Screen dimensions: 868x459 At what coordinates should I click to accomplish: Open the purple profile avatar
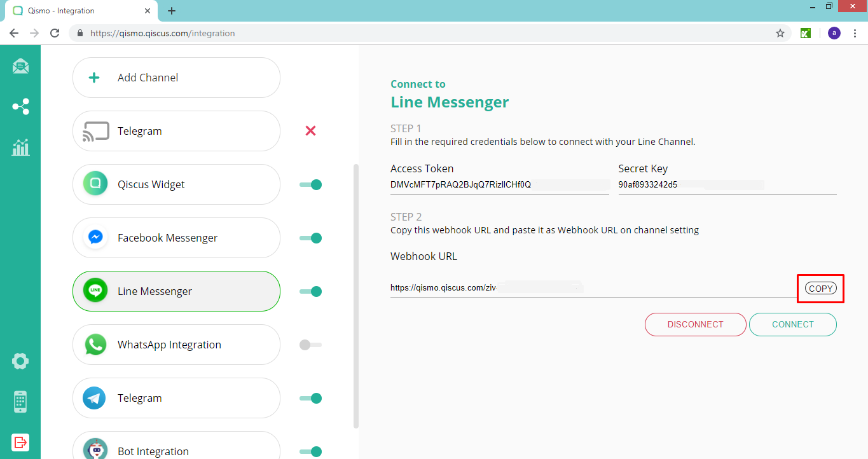tap(834, 33)
